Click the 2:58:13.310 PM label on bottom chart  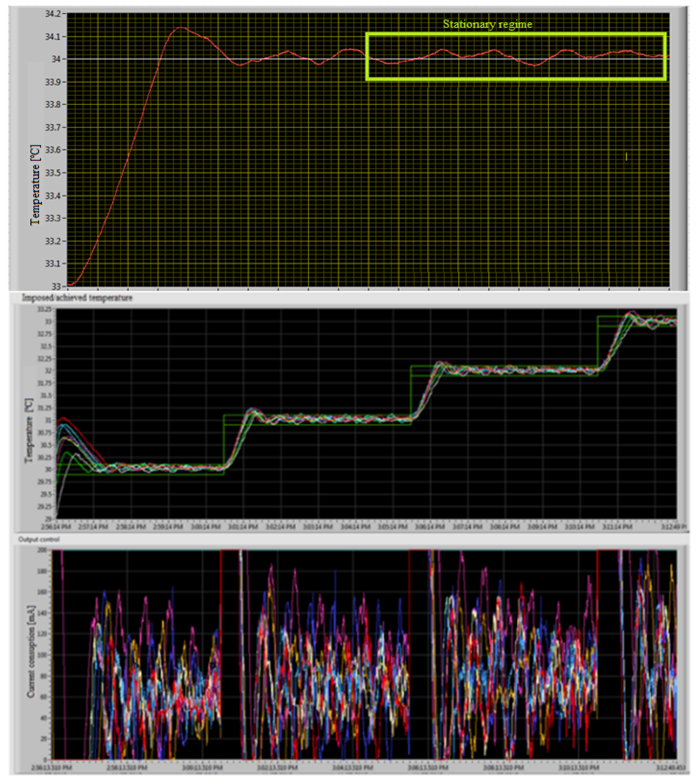click(x=127, y=768)
